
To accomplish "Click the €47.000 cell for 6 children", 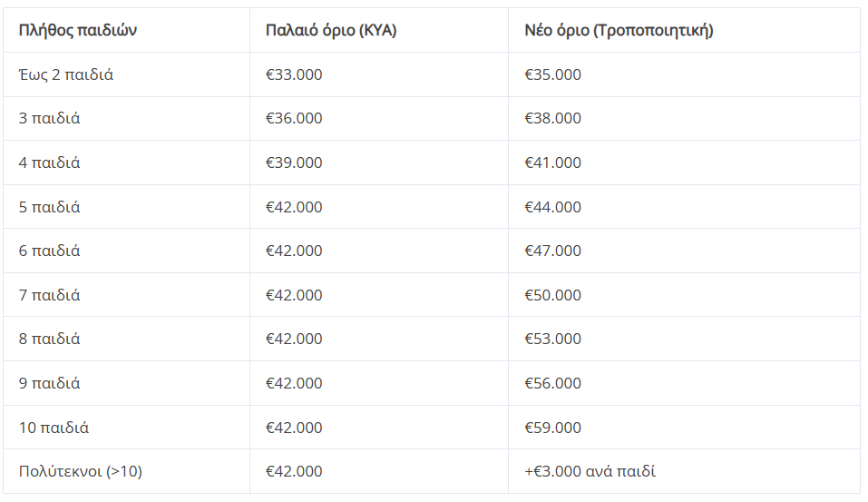I will pos(553,251).
